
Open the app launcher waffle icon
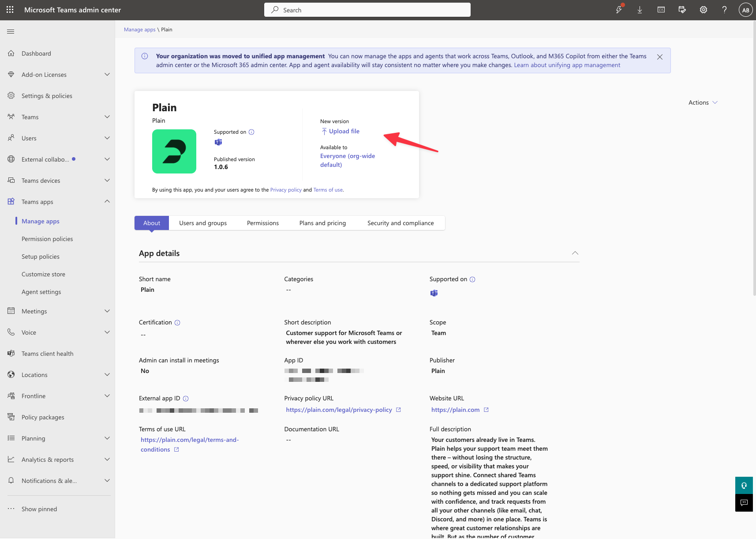point(10,10)
